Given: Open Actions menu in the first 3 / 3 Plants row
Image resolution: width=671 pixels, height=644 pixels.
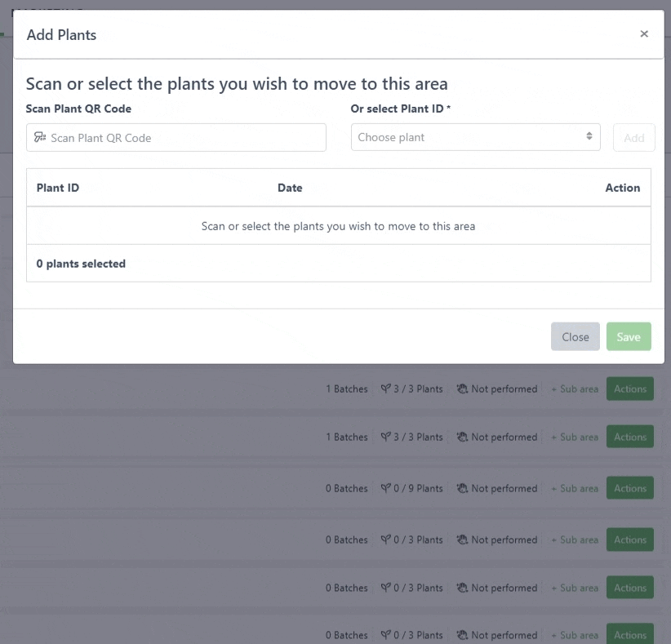Looking at the screenshot, I should coord(629,389).
